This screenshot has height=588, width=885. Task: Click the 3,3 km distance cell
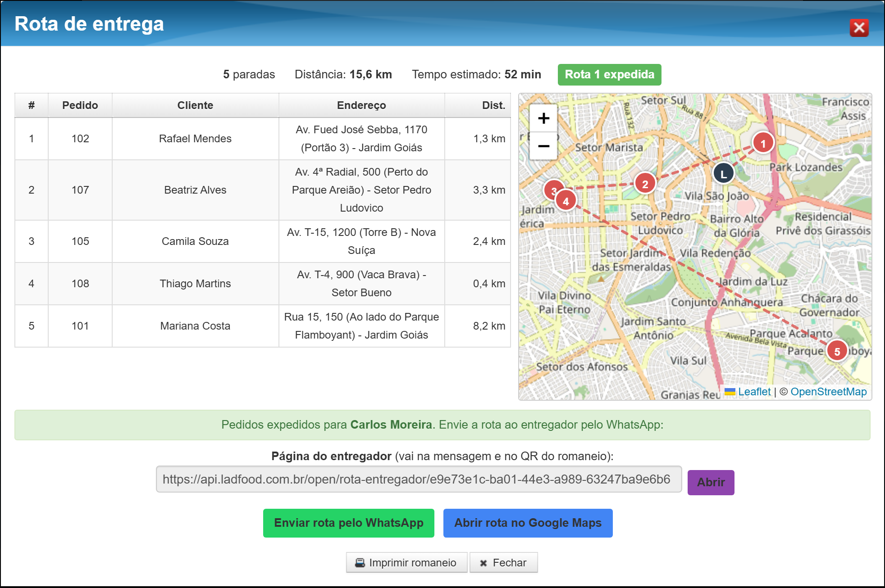(478, 190)
